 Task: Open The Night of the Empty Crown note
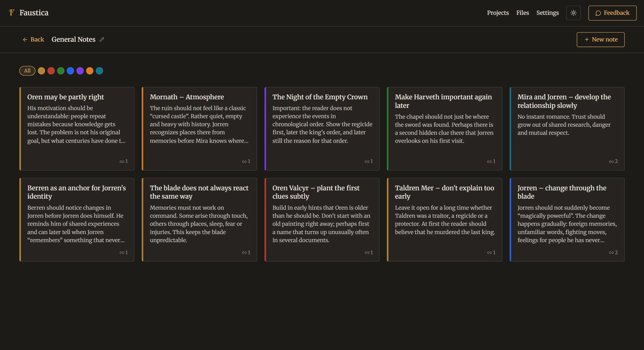point(322,129)
